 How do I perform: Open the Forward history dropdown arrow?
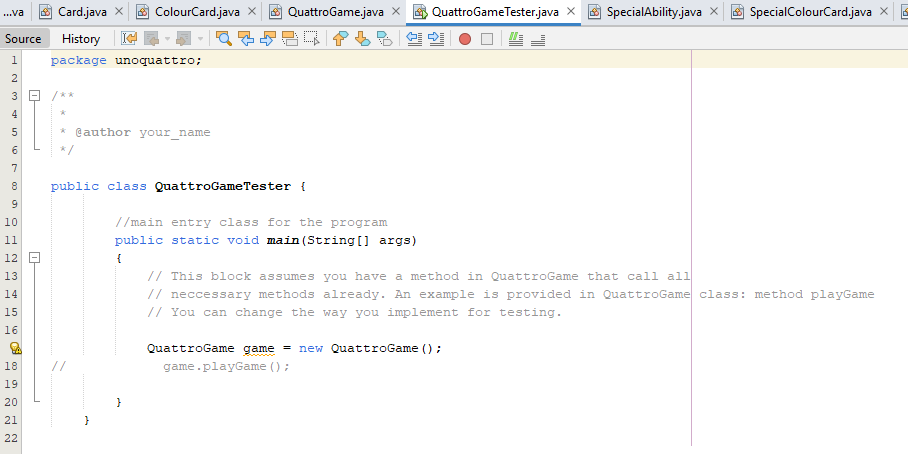tap(200, 39)
